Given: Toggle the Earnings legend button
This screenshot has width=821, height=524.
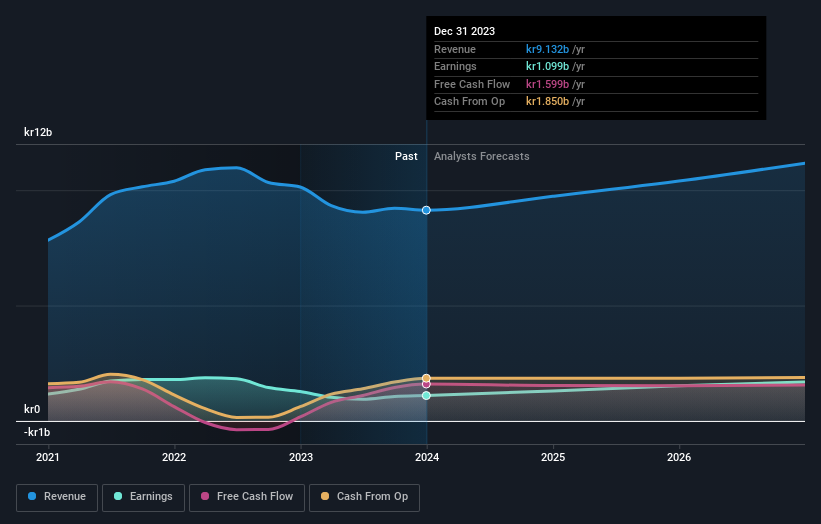Looking at the screenshot, I should [143, 497].
